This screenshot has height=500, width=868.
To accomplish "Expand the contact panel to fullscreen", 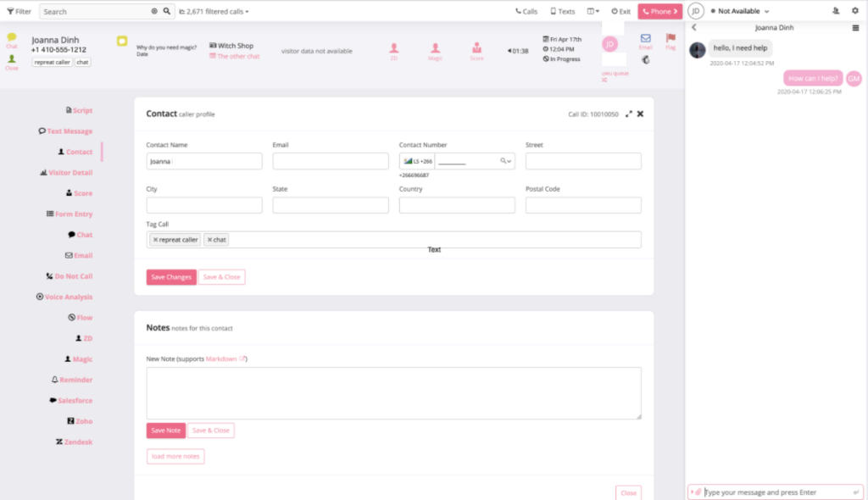I will click(x=628, y=114).
